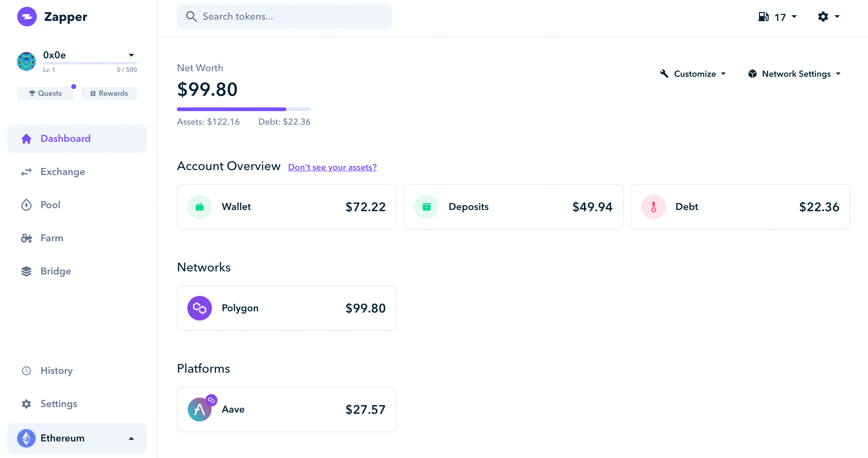This screenshot has height=458, width=868.
Task: Click the Rewards gift icon
Action: coord(93,93)
